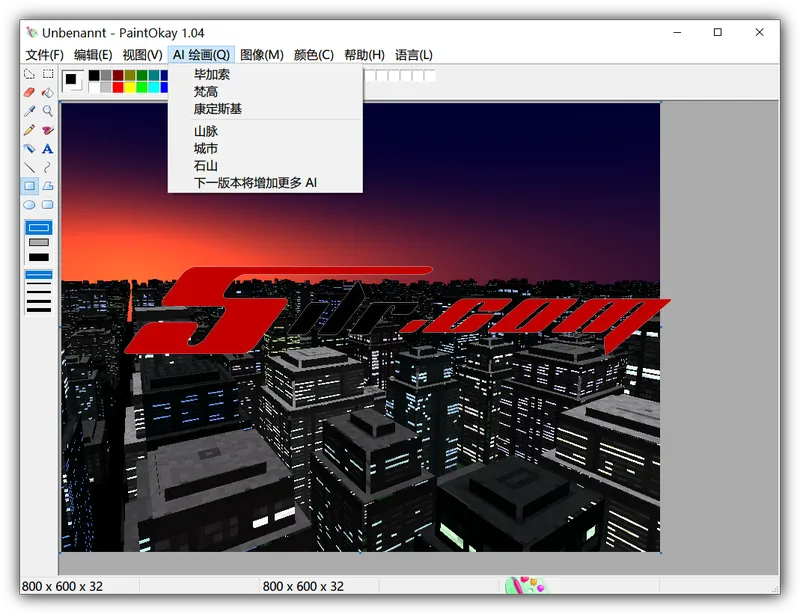Image resolution: width=800 pixels, height=614 pixels.
Task: Select the second thinnest line width
Action: (x=39, y=284)
